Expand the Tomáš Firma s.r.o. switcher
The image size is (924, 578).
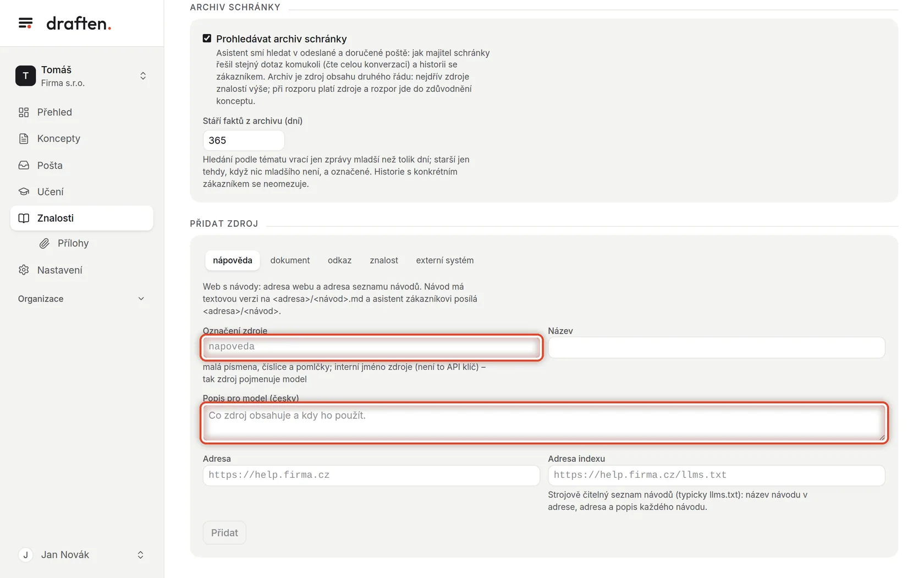tap(81, 76)
